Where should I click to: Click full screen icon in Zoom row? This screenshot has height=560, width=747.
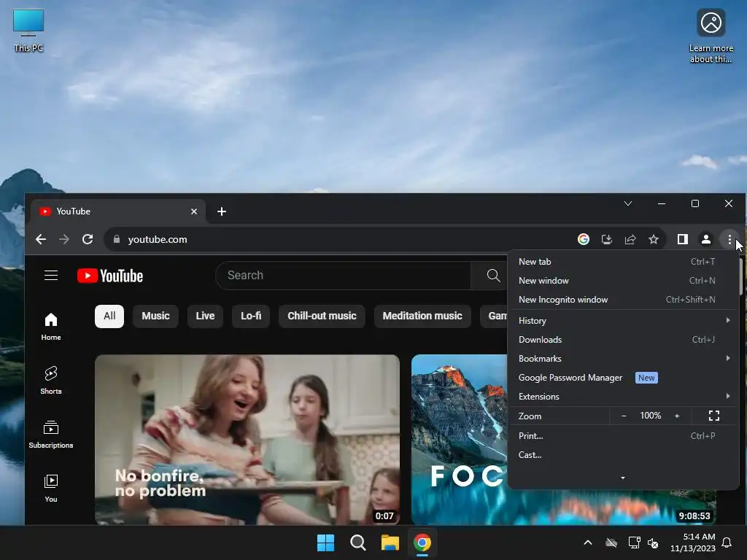coord(713,416)
